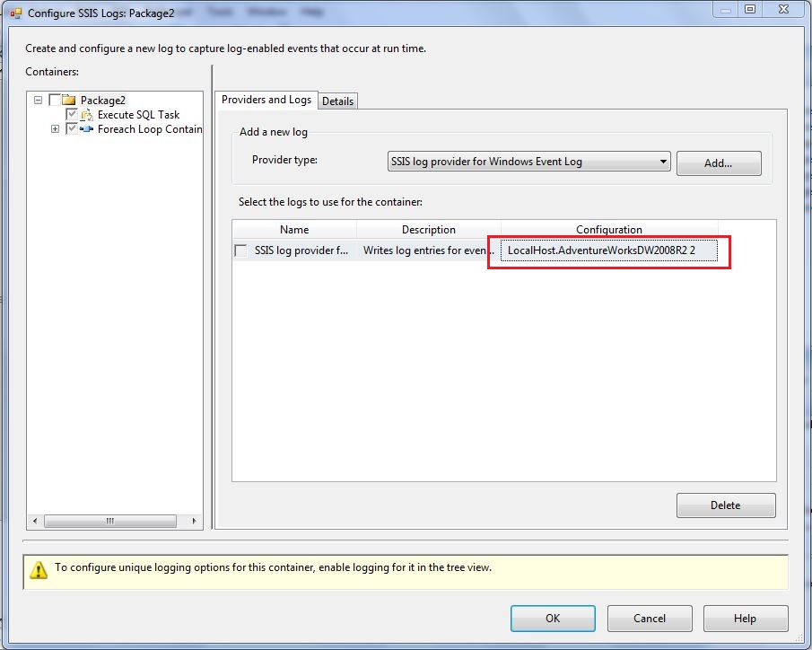Click the yellow warning icon

(39, 569)
